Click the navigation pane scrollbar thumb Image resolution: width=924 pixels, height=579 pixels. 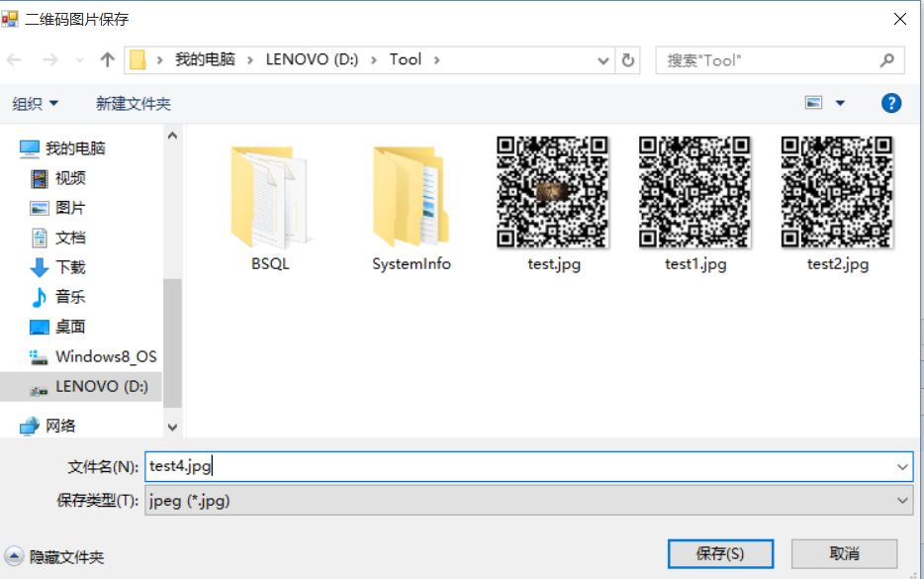[x=172, y=343]
